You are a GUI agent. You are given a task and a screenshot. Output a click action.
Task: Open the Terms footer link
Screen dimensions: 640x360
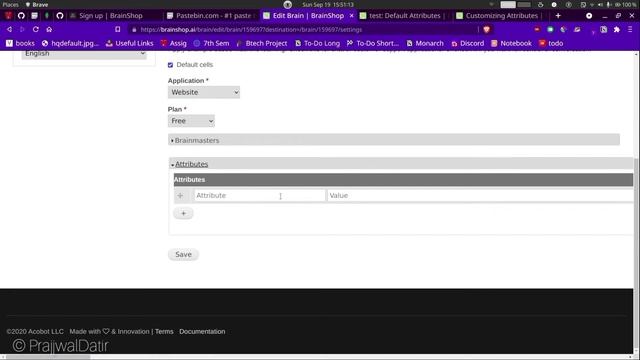tap(164, 331)
